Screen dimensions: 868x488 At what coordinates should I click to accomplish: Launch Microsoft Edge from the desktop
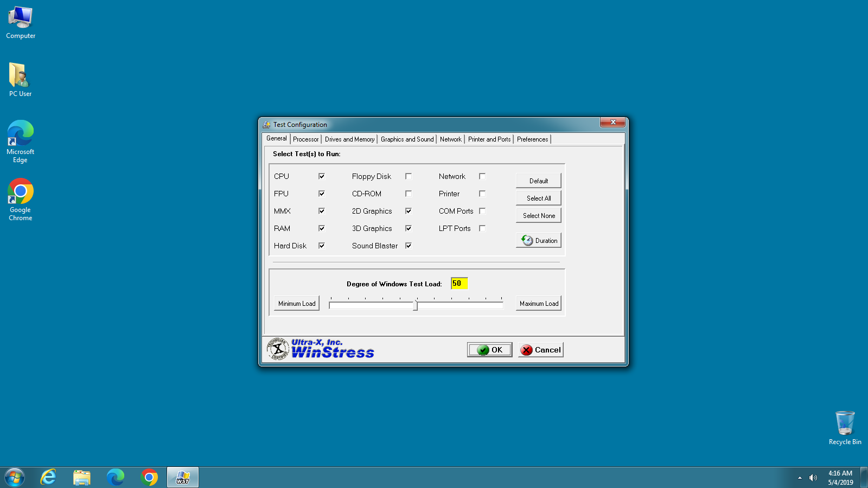click(21, 141)
